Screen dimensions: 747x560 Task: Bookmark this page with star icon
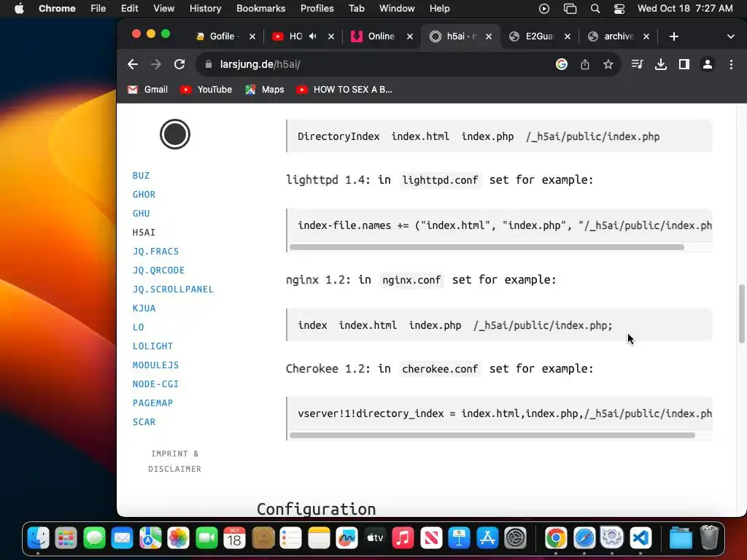(608, 64)
